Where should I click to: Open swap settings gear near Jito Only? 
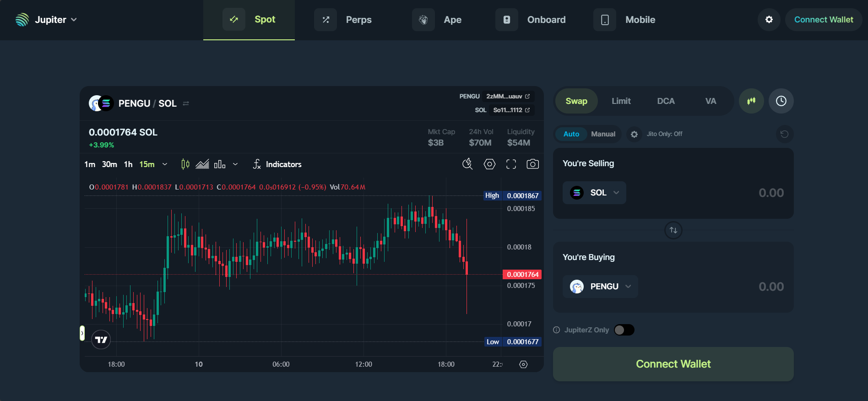(x=634, y=134)
